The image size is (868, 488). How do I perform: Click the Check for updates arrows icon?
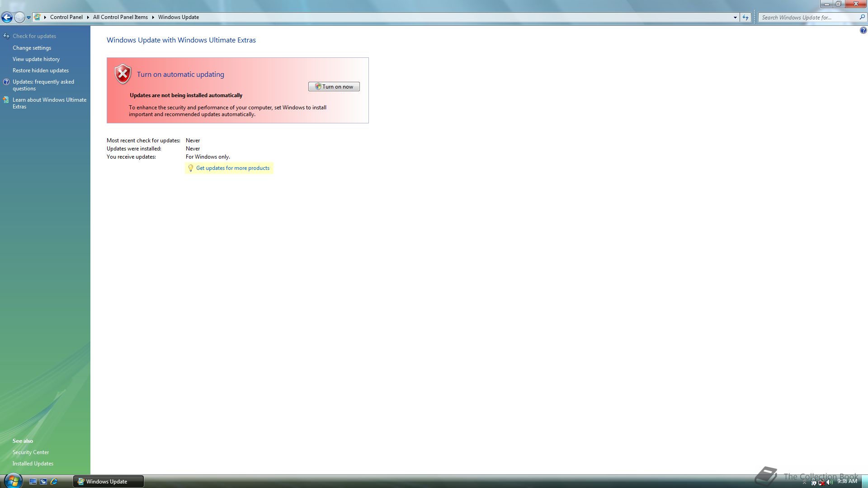point(6,36)
